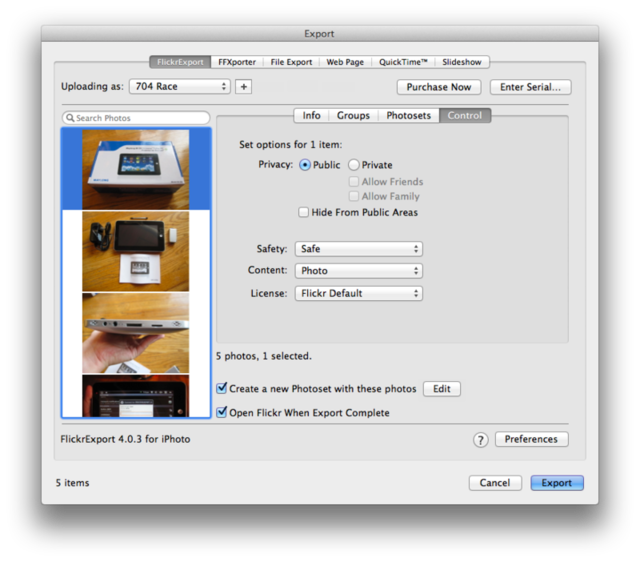Open FlickrExport Preferences

click(531, 439)
